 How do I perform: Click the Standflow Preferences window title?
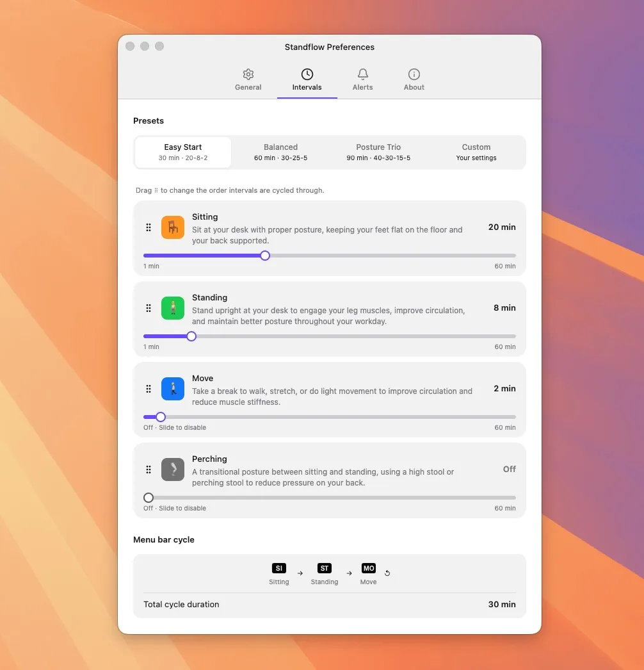click(x=329, y=47)
